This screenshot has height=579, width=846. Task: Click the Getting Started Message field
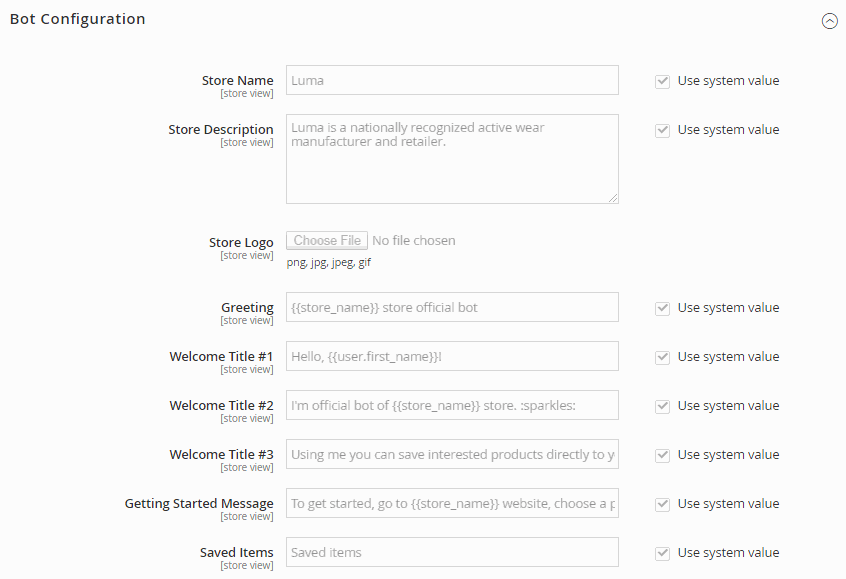[452, 503]
